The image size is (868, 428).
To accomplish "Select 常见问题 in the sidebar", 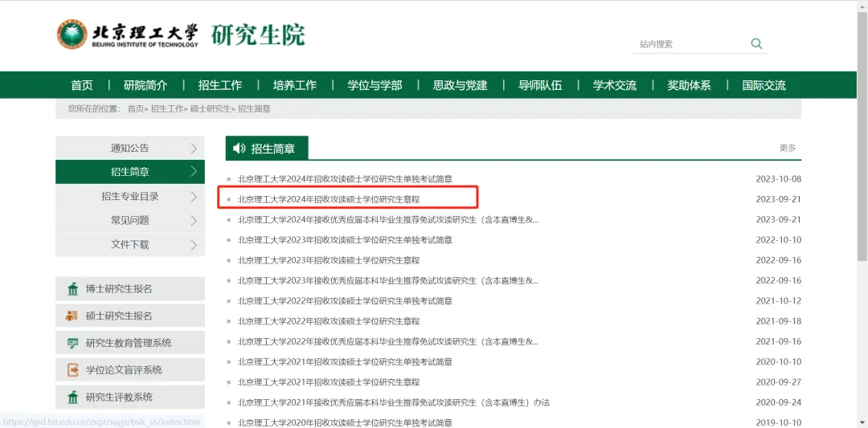I will [x=130, y=221].
